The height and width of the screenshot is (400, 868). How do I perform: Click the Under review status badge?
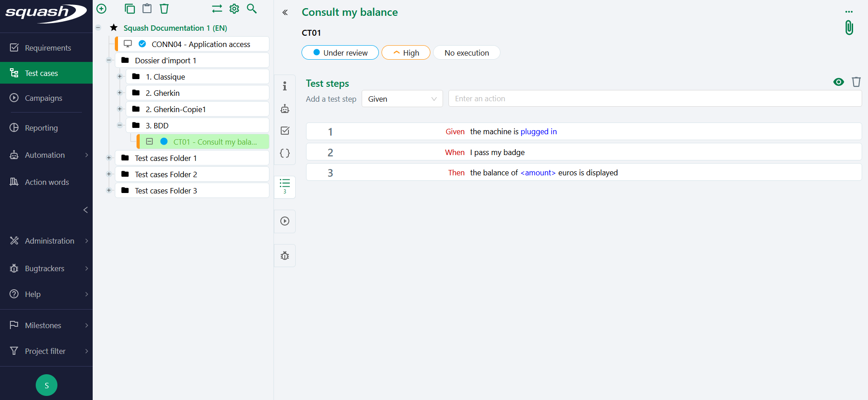coord(340,53)
